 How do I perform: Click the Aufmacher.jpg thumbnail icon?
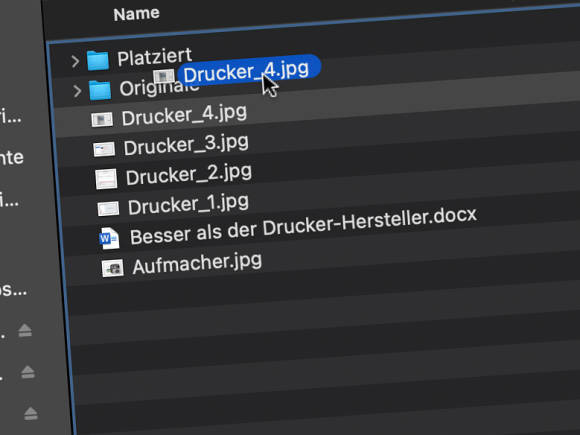[x=112, y=268]
